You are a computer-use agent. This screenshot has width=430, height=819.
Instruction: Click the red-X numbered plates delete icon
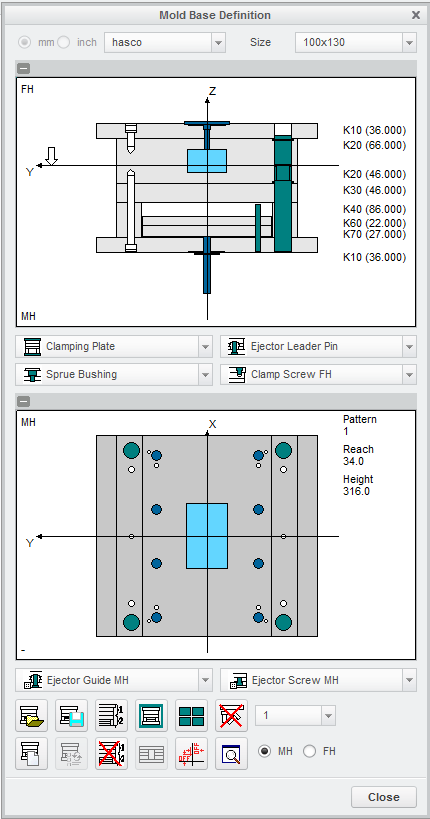click(x=111, y=754)
